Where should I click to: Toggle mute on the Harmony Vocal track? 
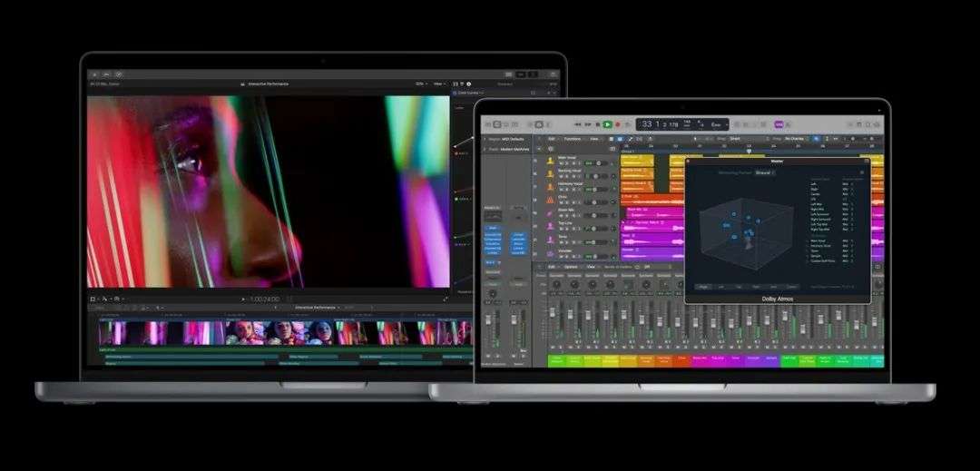(562, 189)
